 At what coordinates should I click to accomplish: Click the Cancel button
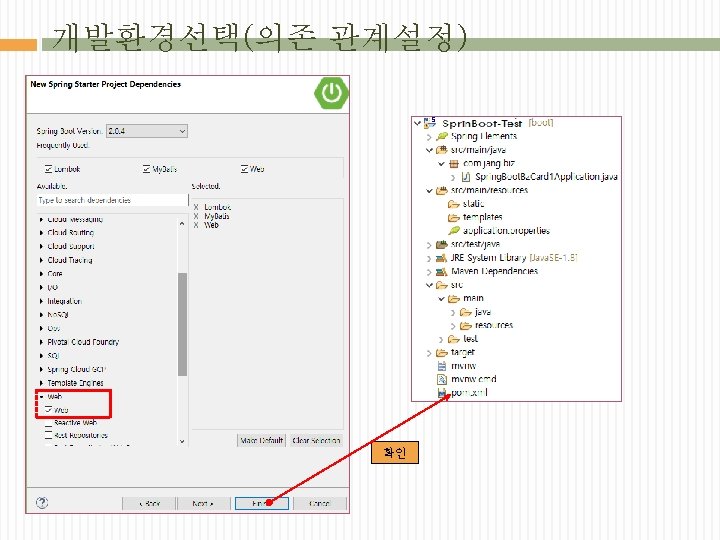click(x=320, y=504)
